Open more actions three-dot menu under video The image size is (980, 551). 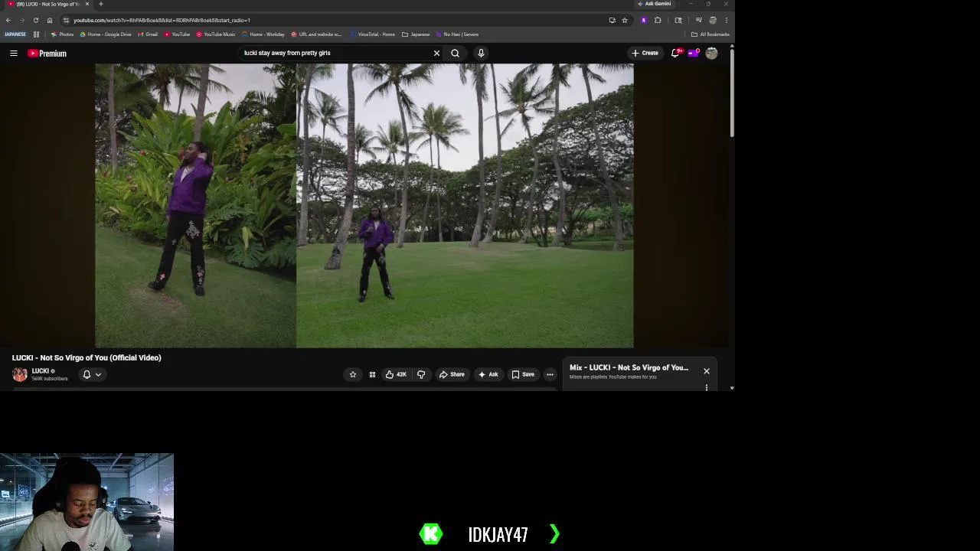(550, 374)
